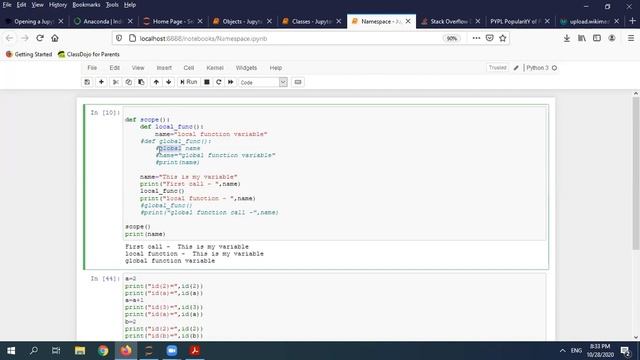Open Jupyter File menu
The image size is (640, 360).
point(92,68)
